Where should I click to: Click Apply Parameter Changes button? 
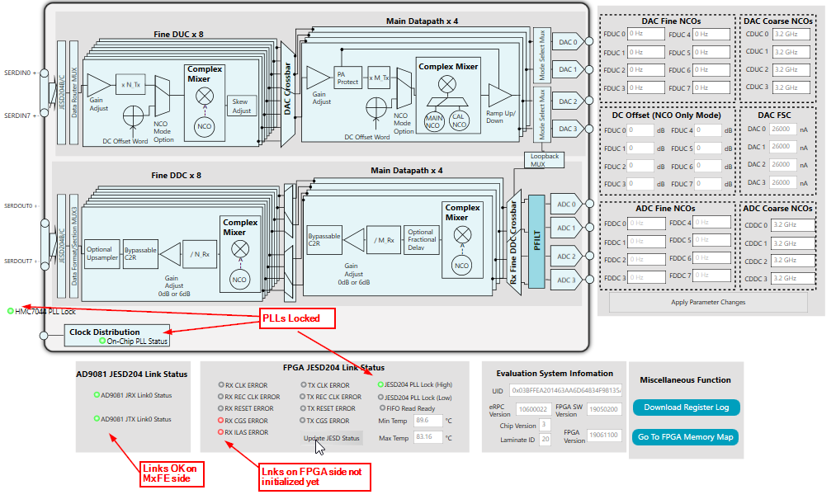[x=708, y=302]
